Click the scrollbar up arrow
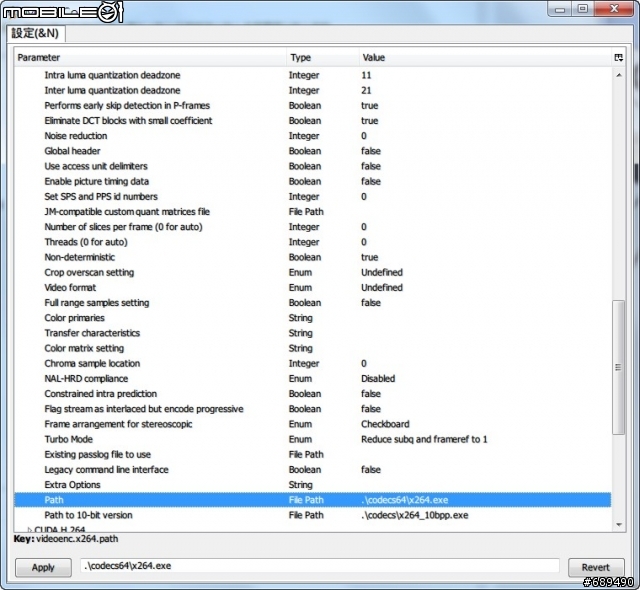The image size is (640, 590). pos(619,75)
